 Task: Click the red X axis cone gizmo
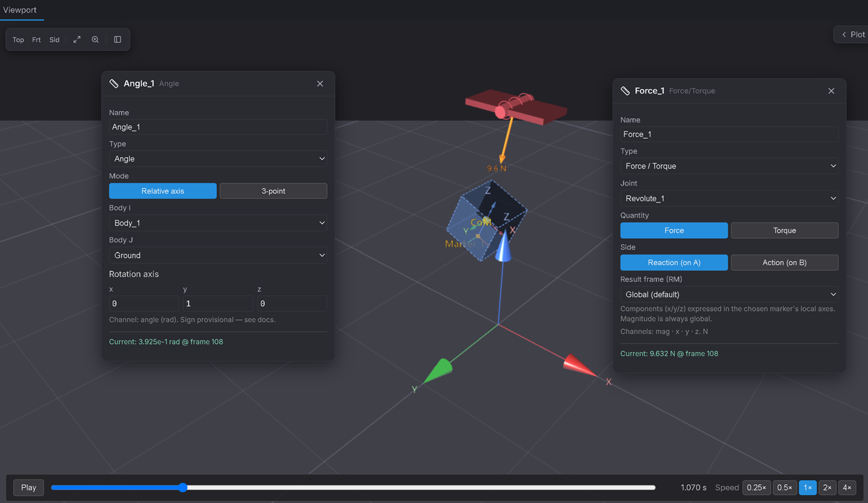coord(579,365)
